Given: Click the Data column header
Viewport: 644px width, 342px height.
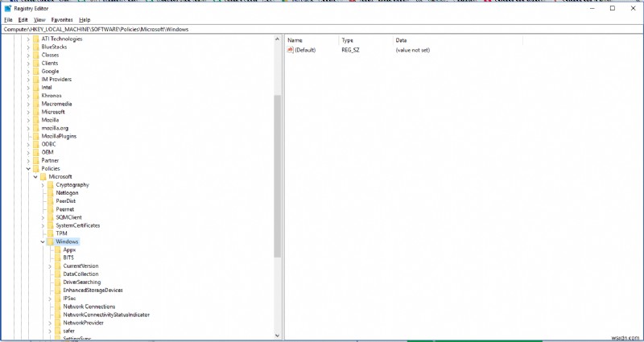Looking at the screenshot, I should tap(401, 39).
